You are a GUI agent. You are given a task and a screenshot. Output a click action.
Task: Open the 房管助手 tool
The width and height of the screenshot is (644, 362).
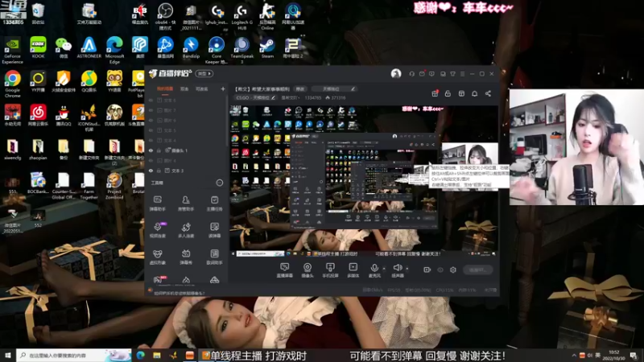186,204
